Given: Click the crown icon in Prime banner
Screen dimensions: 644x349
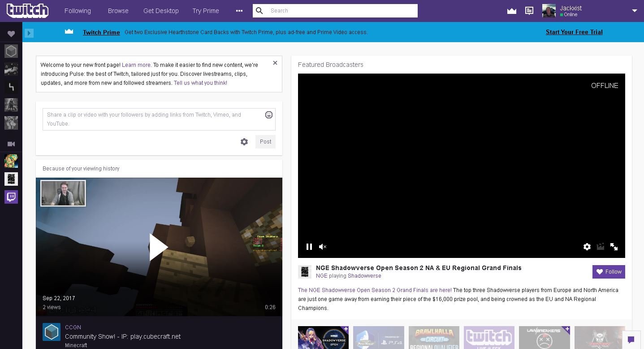Looking at the screenshot, I should coord(69,31).
